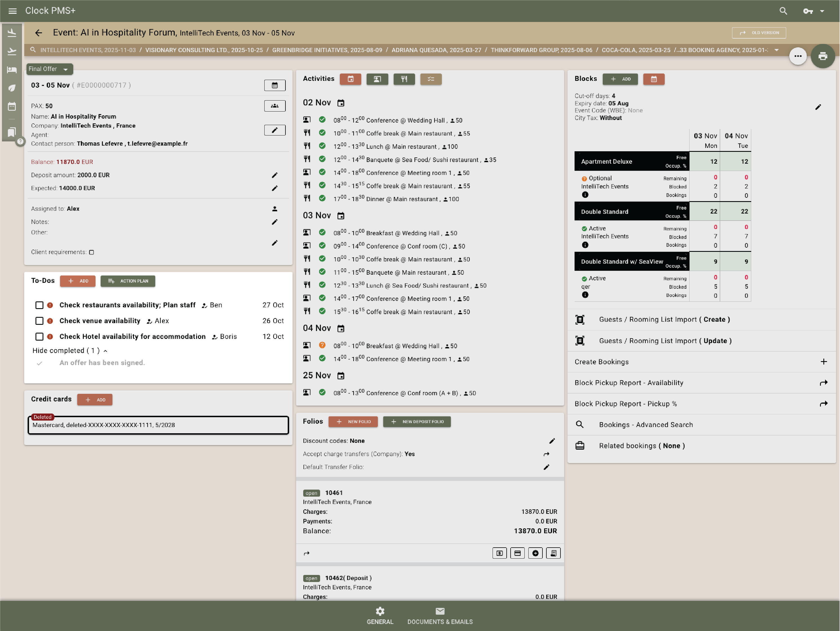Collapse the Hide completed to-dos chevron
840x631 pixels.
tap(106, 351)
